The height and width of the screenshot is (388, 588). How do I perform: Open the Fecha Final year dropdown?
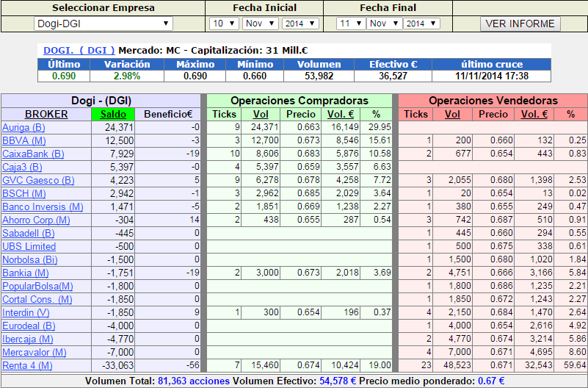point(421,24)
